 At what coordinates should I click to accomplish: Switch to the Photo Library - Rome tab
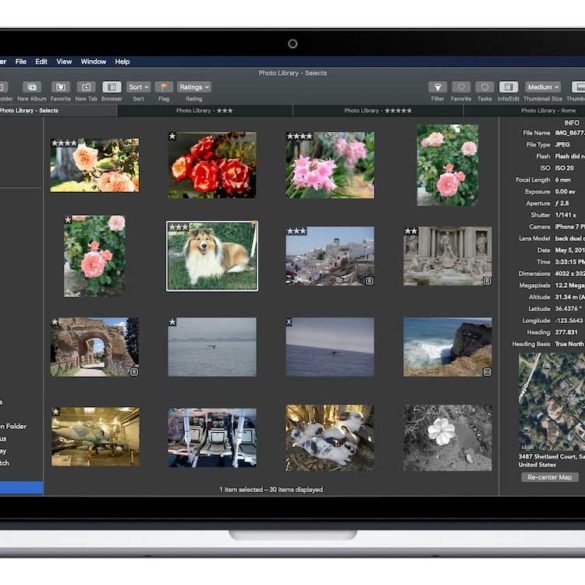coord(524,111)
